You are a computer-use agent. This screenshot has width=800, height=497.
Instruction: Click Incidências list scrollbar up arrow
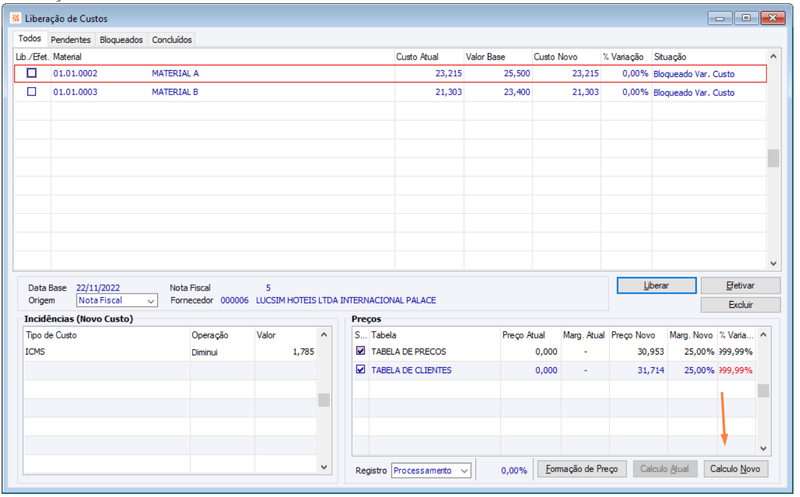(323, 335)
